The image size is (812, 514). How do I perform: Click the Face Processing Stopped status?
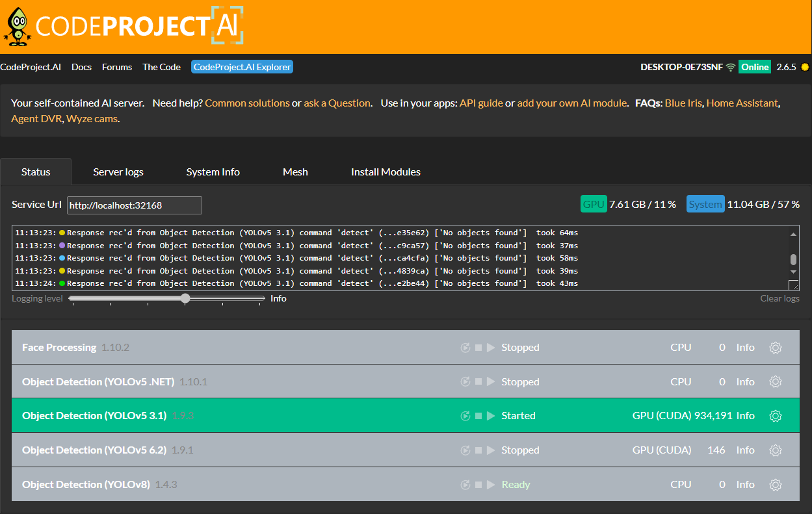(520, 348)
